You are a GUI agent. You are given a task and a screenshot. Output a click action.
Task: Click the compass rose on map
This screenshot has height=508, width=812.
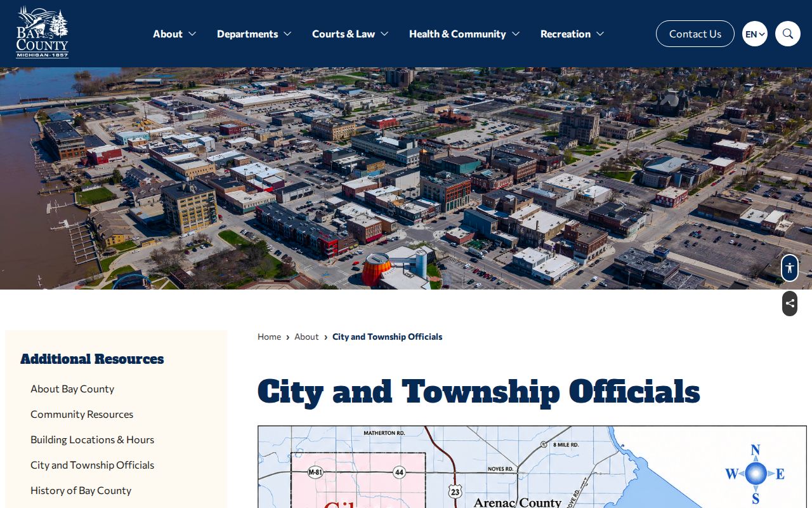click(755, 474)
